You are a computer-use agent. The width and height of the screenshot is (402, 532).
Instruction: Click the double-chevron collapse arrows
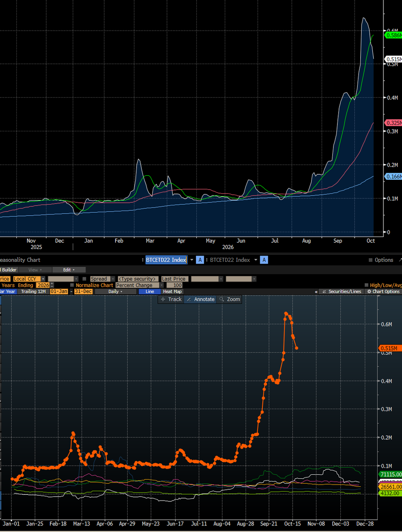point(316,292)
